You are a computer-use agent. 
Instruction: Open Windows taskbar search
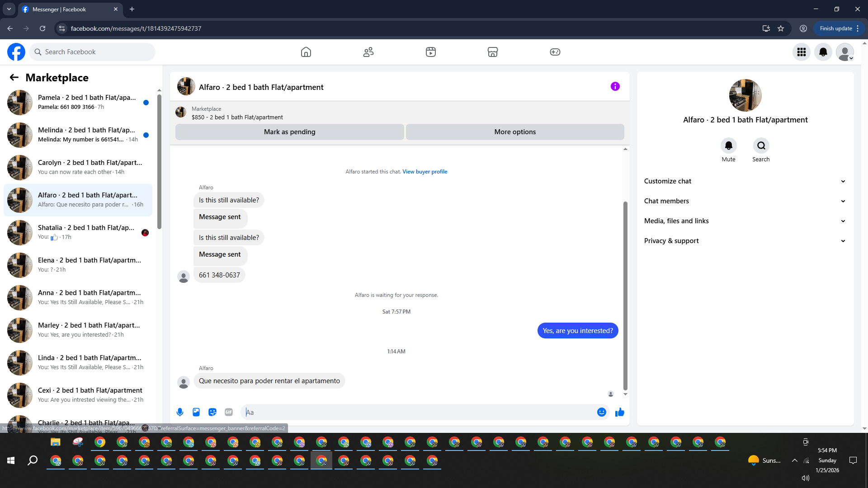pyautogui.click(x=33, y=460)
